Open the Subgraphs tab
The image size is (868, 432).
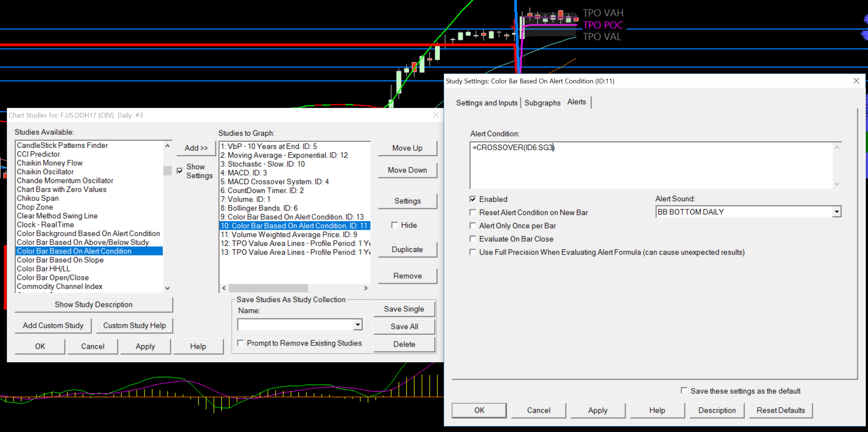(x=542, y=103)
